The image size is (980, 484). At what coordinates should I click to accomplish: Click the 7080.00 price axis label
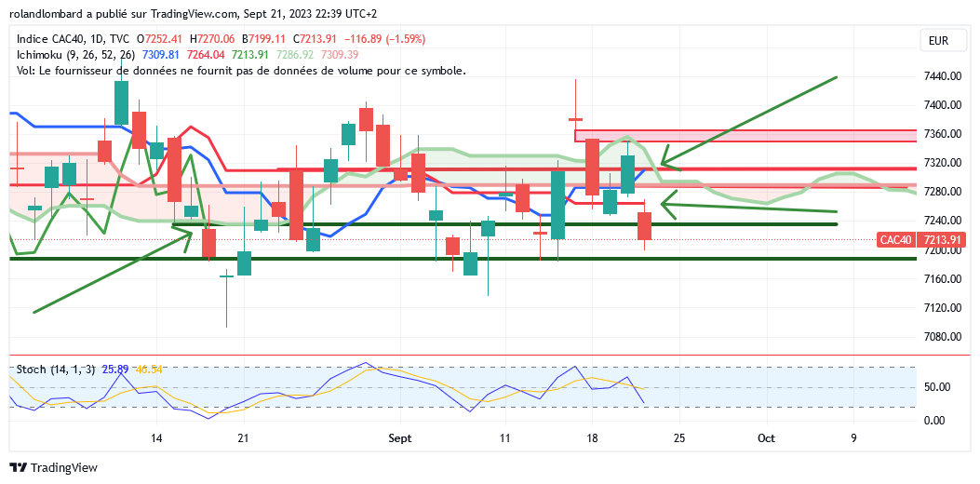(943, 336)
